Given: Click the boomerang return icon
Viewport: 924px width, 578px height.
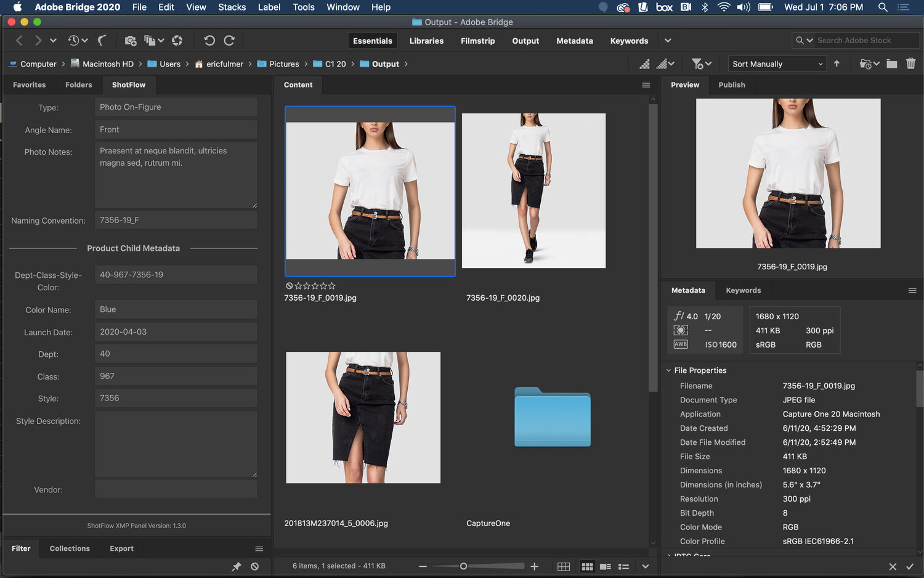Looking at the screenshot, I should click(102, 41).
